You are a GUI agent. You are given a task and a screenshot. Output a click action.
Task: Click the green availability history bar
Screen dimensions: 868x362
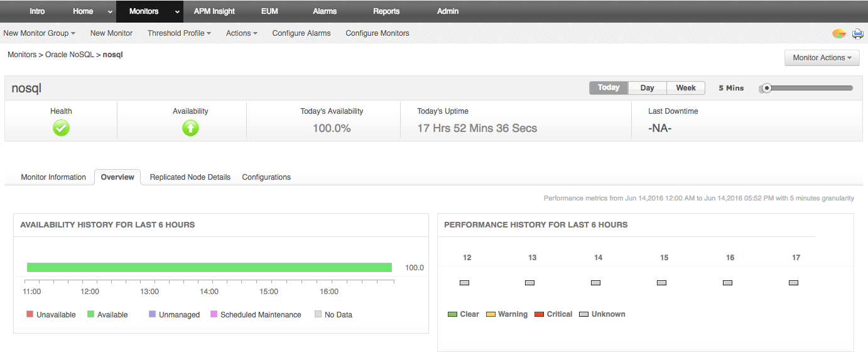tap(209, 268)
